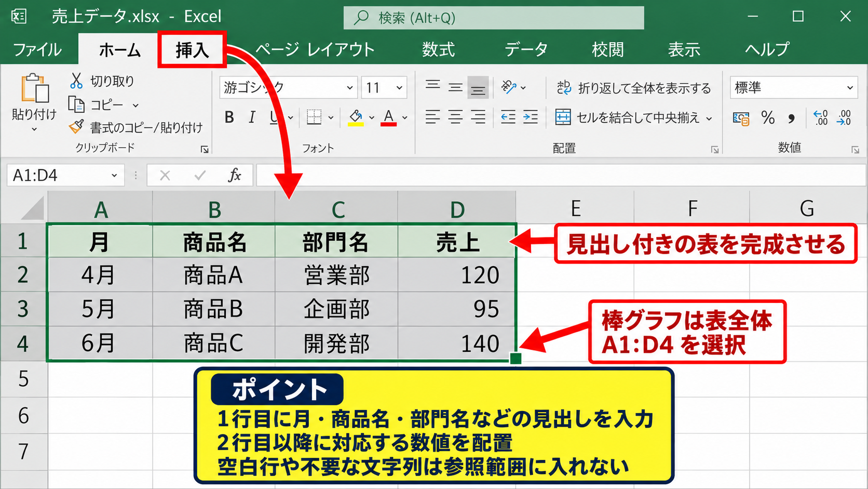Screen dimensions: 868x489
Task: Align text to middle of cell
Action: point(455,87)
